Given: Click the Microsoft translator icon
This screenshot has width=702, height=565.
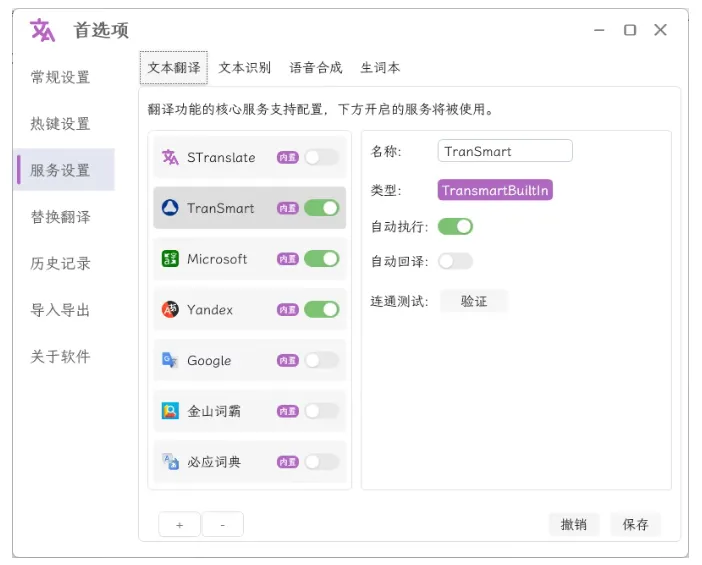Looking at the screenshot, I should [170, 259].
